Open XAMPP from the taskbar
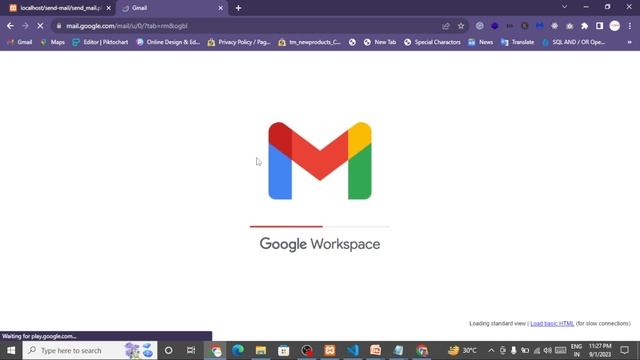This screenshot has height=360, width=640. [x=330, y=350]
